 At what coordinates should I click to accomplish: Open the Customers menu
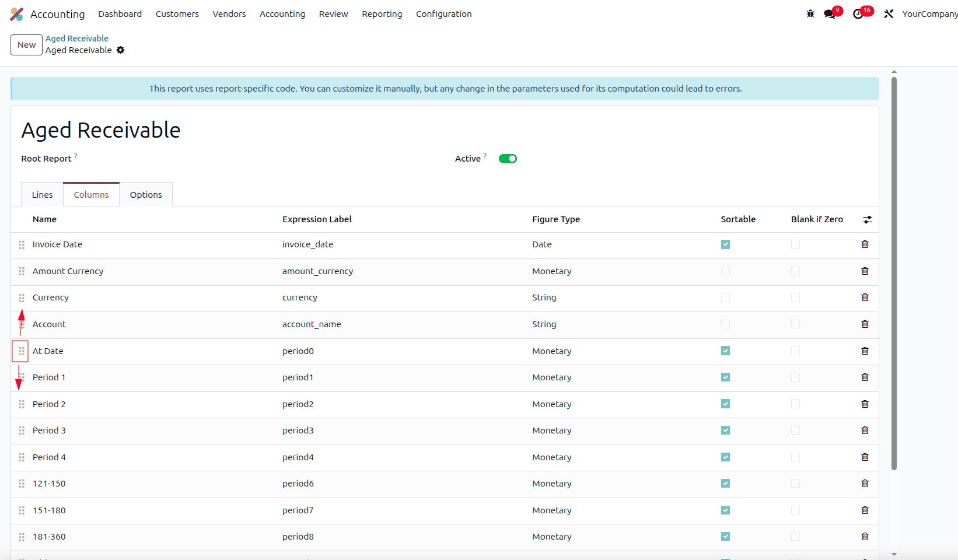pos(177,14)
